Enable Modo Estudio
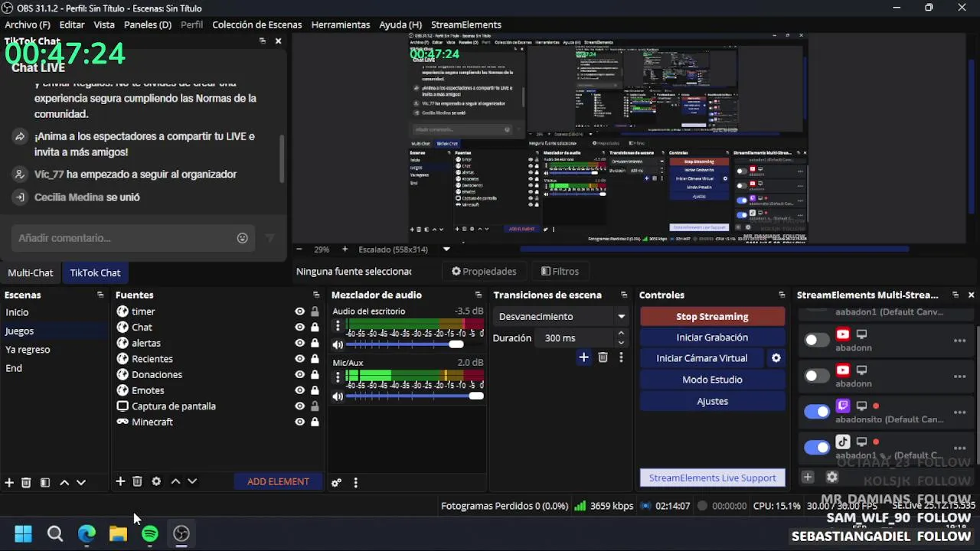Viewport: 980px width, 551px height. click(x=712, y=380)
